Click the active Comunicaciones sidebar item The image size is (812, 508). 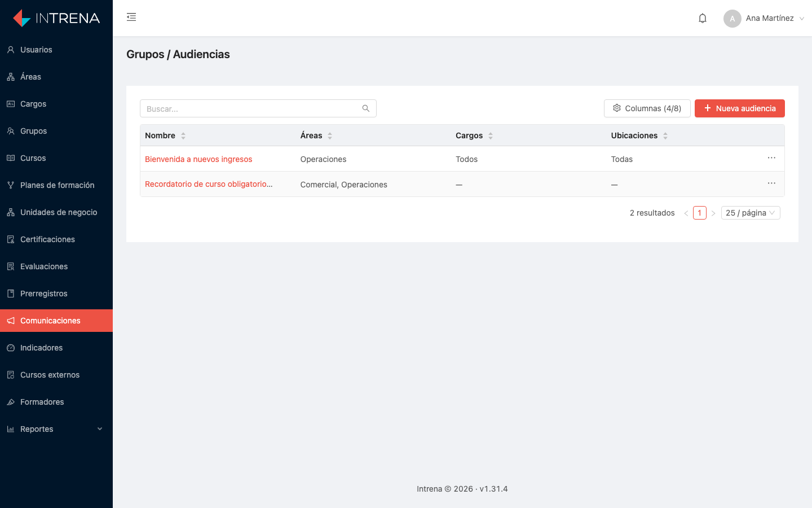pyautogui.click(x=56, y=321)
